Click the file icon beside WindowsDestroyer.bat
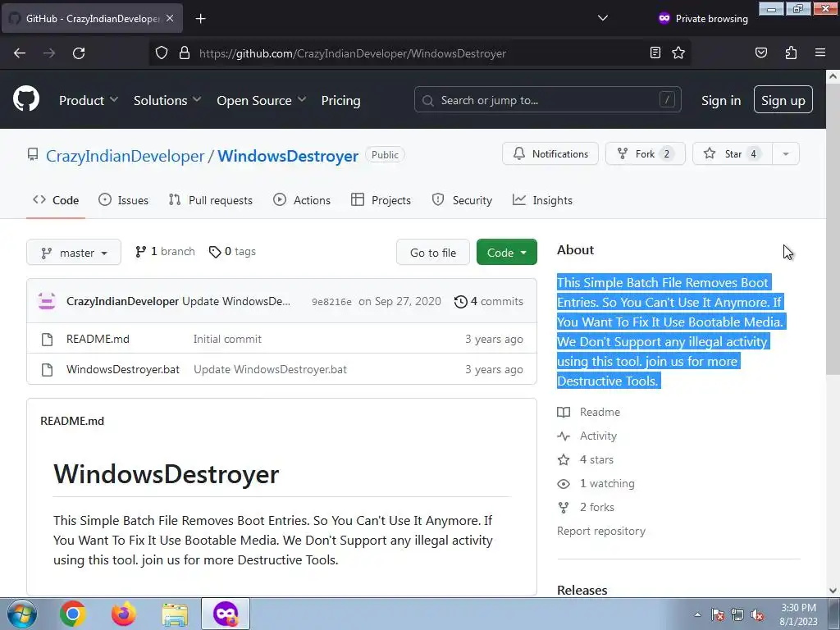This screenshot has width=840, height=630. 47,370
